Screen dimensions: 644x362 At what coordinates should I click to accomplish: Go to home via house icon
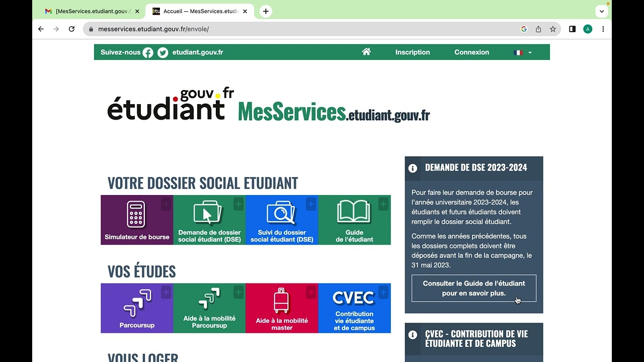point(366,52)
